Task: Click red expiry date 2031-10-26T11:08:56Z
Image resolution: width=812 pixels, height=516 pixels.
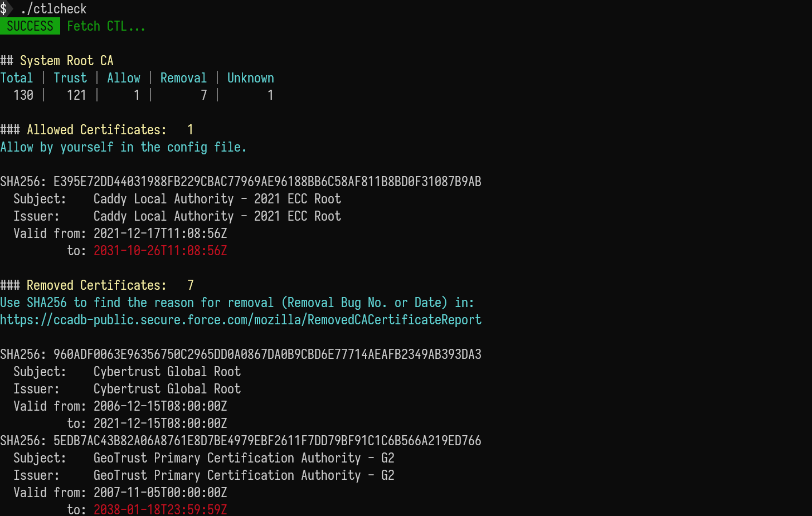Action: 161,251
